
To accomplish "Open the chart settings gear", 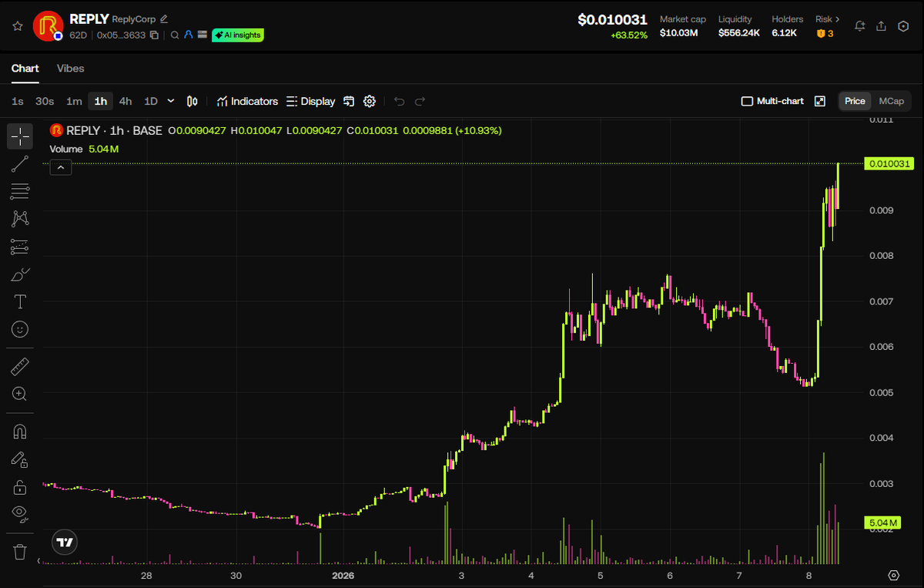I will [370, 101].
